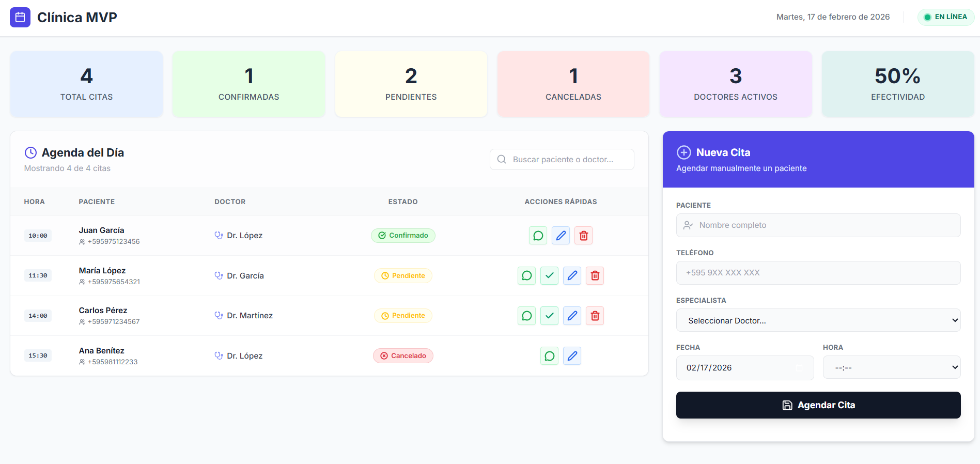Click the Canceladas summary card
The image size is (980, 464).
(x=573, y=84)
